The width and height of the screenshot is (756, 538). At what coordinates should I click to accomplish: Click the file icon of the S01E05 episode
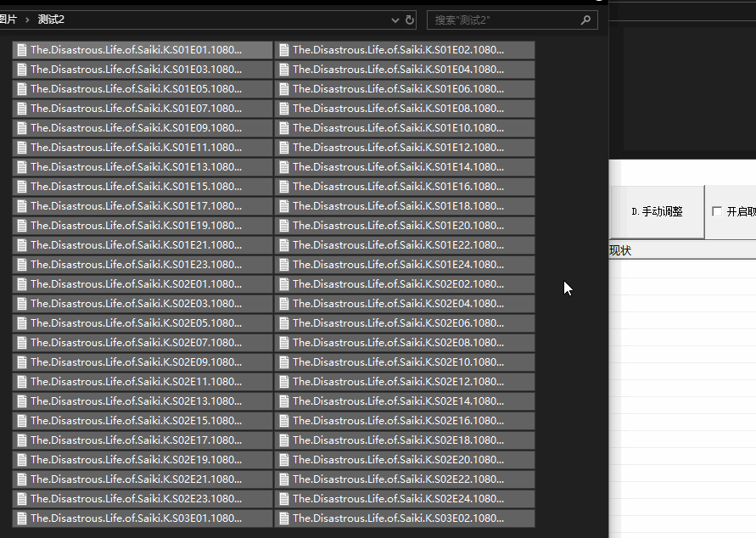22,89
